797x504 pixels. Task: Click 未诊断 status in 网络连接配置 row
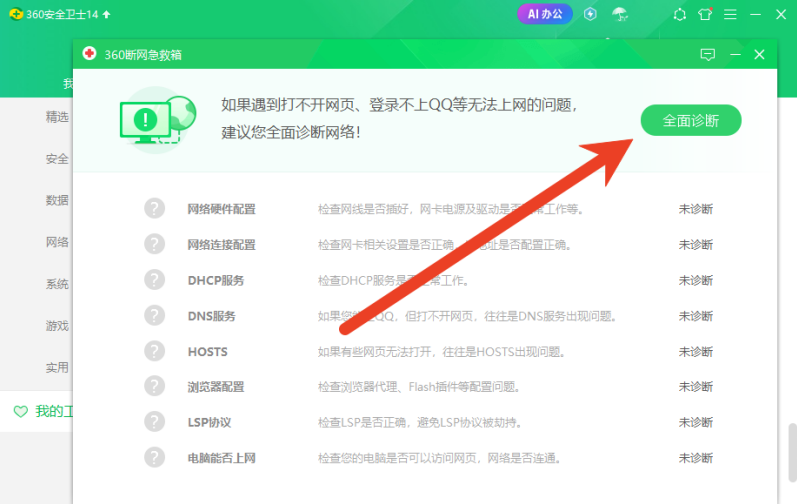(x=696, y=245)
